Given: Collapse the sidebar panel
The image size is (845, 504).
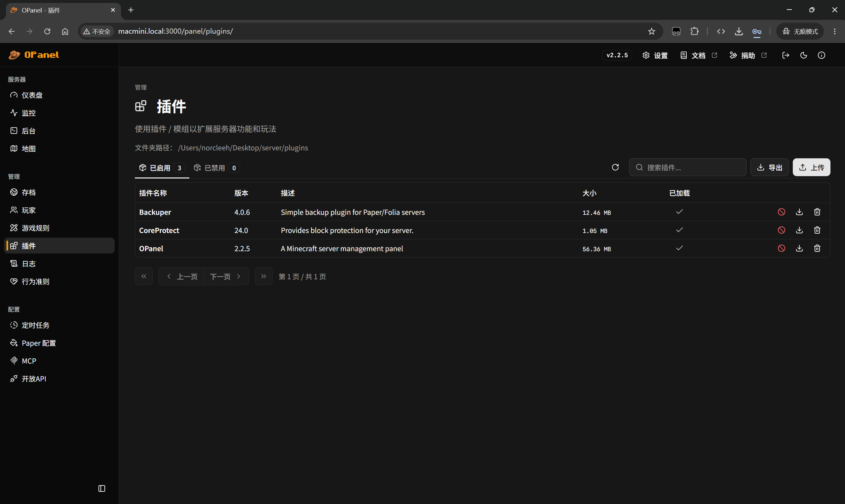Looking at the screenshot, I should coord(101,488).
